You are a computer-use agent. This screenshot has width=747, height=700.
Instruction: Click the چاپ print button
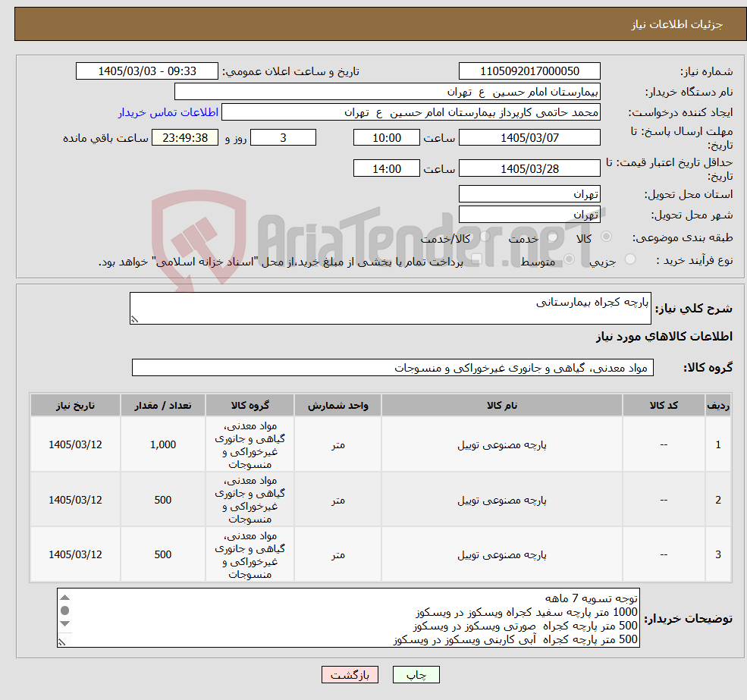416,675
